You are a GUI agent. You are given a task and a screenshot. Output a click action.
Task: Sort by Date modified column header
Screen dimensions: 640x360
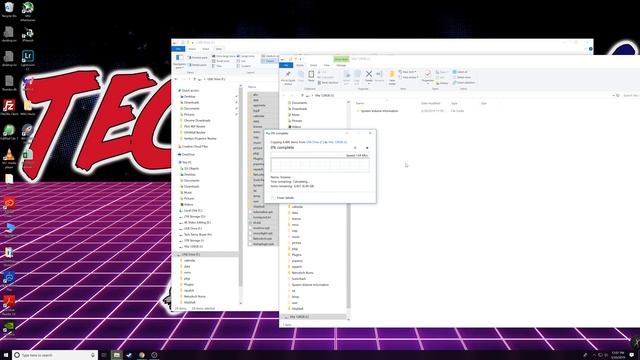[430, 103]
